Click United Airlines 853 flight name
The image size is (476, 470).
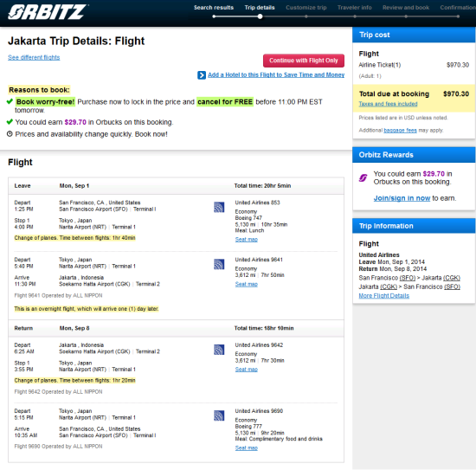[257, 203]
